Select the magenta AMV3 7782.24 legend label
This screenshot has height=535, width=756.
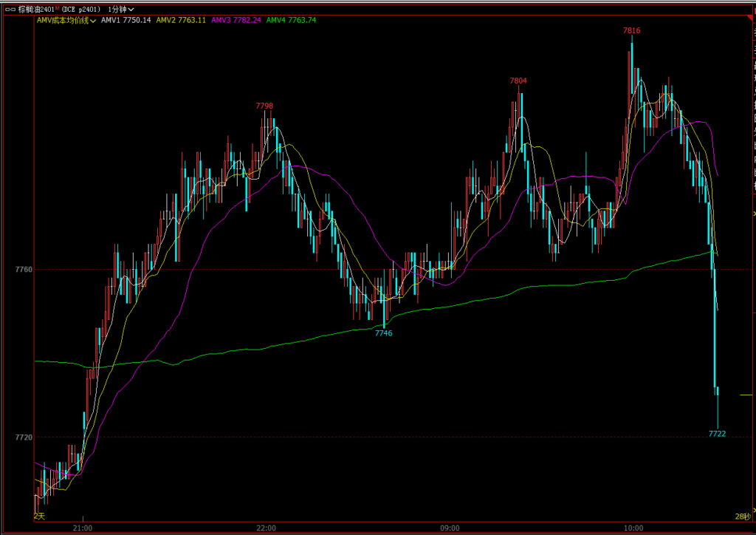236,20
